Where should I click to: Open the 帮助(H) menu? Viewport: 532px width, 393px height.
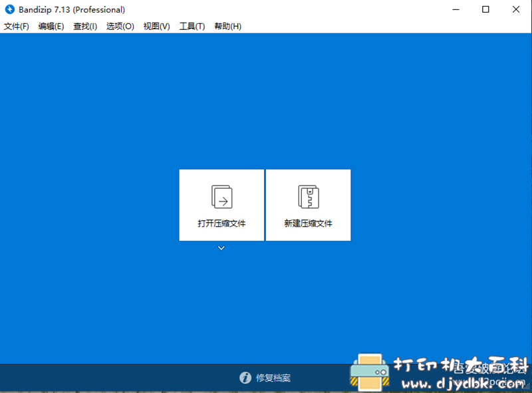coord(227,26)
